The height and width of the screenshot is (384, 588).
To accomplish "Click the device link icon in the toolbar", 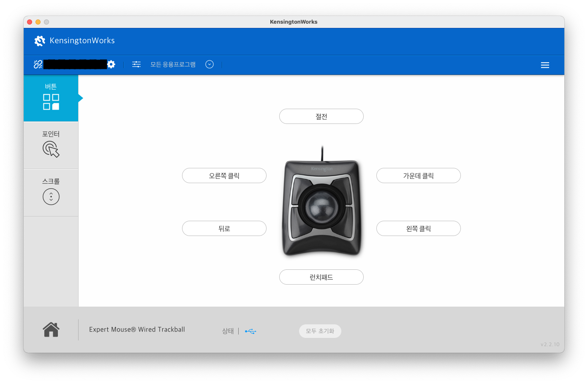I will (38, 64).
